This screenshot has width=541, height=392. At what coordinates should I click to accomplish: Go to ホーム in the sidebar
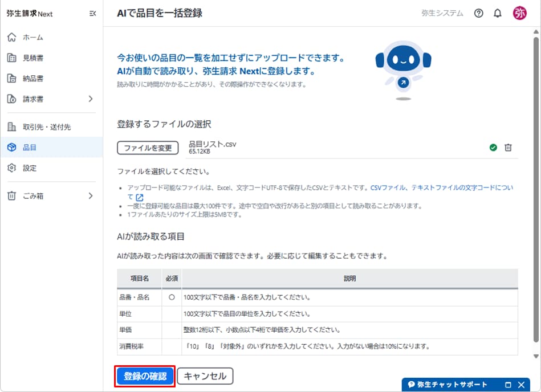(x=32, y=38)
